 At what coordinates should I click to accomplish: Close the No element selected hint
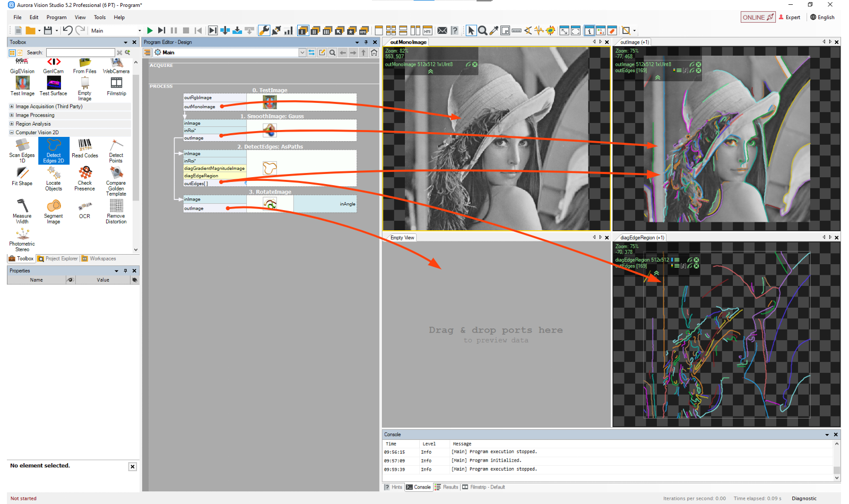click(132, 467)
